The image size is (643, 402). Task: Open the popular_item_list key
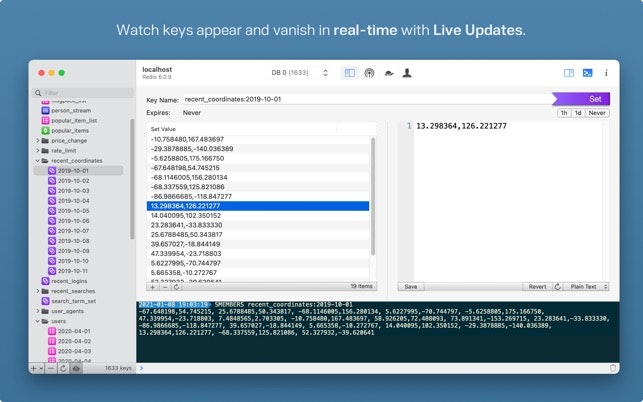(74, 121)
